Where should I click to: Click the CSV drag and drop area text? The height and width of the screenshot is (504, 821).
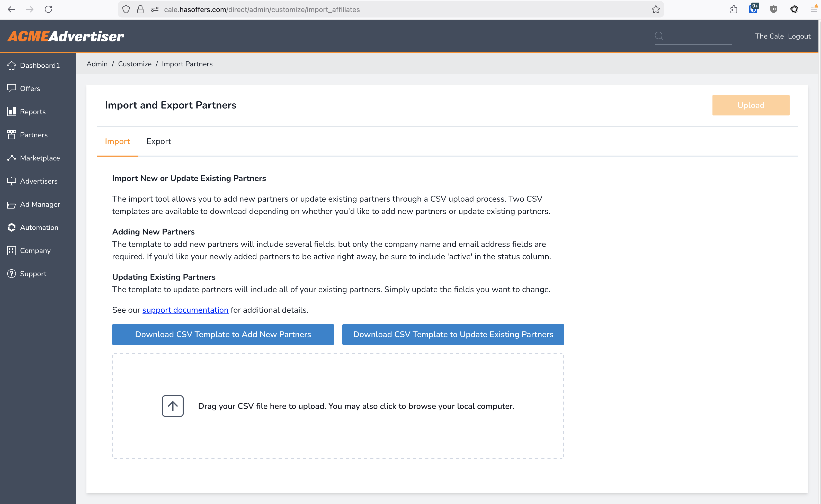pos(356,406)
